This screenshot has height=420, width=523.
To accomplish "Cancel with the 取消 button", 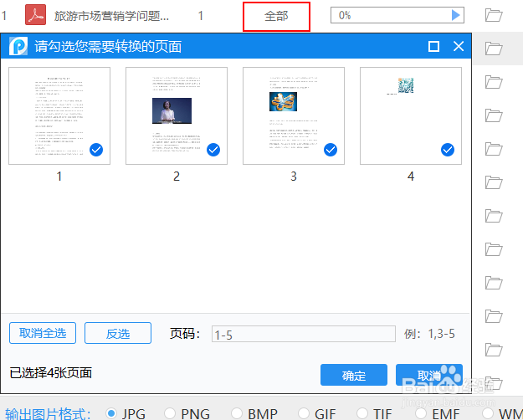I will point(429,375).
